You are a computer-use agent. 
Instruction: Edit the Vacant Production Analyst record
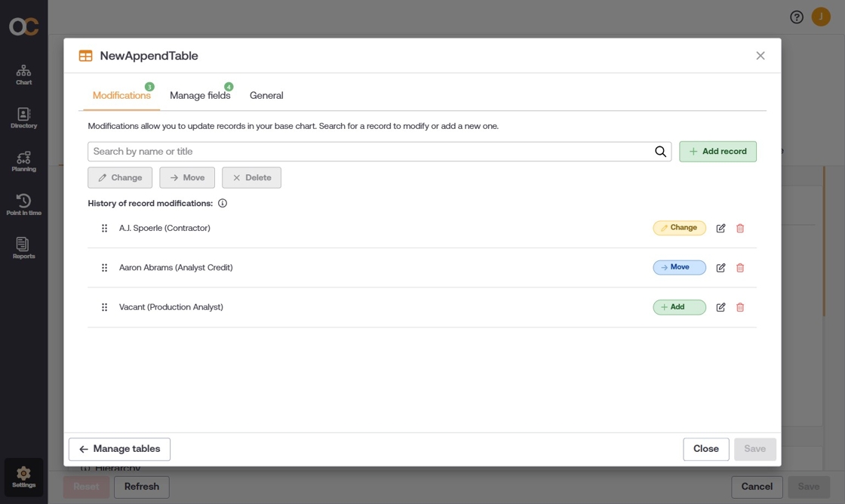pyautogui.click(x=721, y=307)
